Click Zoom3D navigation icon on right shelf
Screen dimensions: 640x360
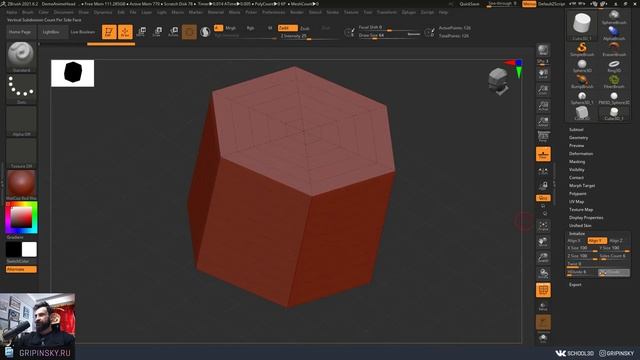point(543,258)
